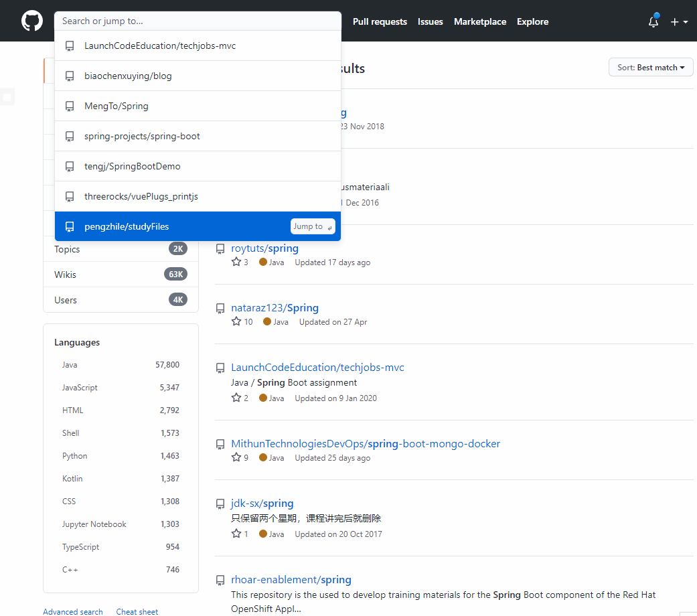Image resolution: width=697 pixels, height=616 pixels.
Task: Open the plus create-new dropdown
Action: click(679, 22)
